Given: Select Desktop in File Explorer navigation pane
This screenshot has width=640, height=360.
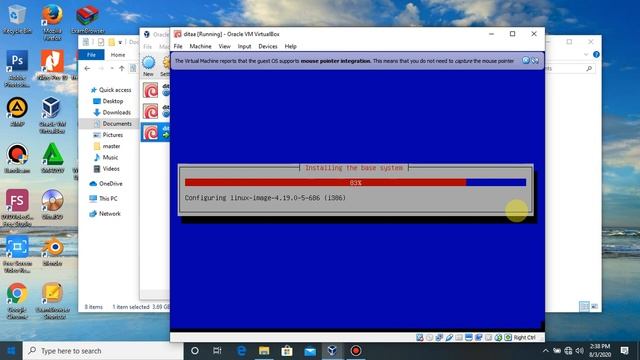Looking at the screenshot, I should [108, 101].
